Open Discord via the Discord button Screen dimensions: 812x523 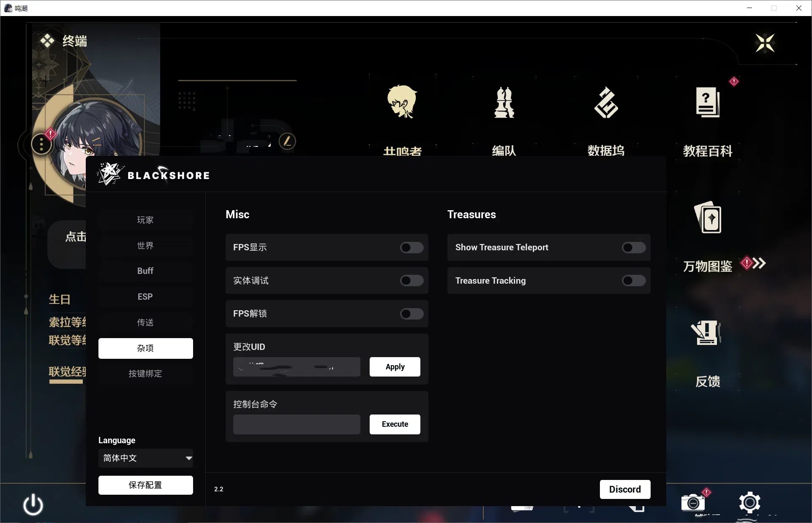625,489
